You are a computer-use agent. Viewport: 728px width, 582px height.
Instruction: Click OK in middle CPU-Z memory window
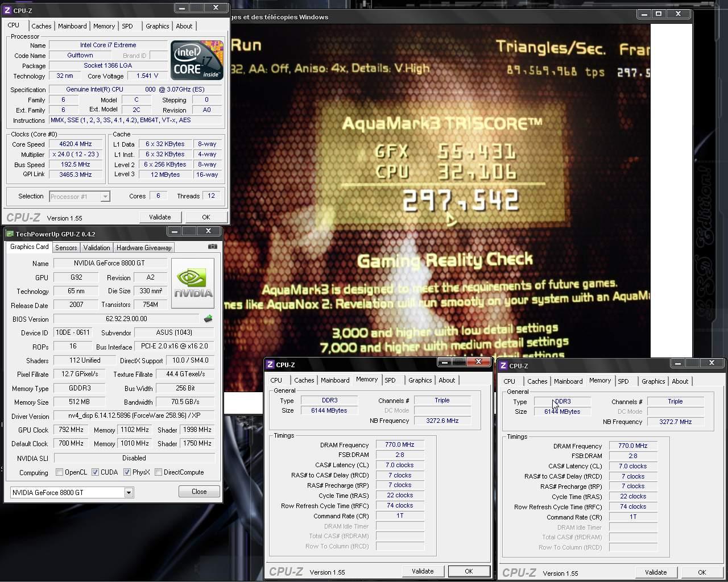click(x=469, y=571)
